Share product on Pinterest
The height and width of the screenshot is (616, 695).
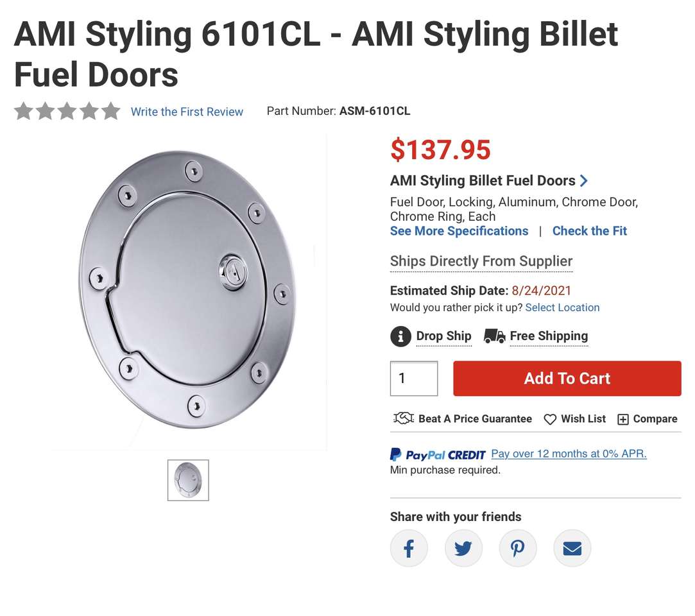(x=518, y=549)
